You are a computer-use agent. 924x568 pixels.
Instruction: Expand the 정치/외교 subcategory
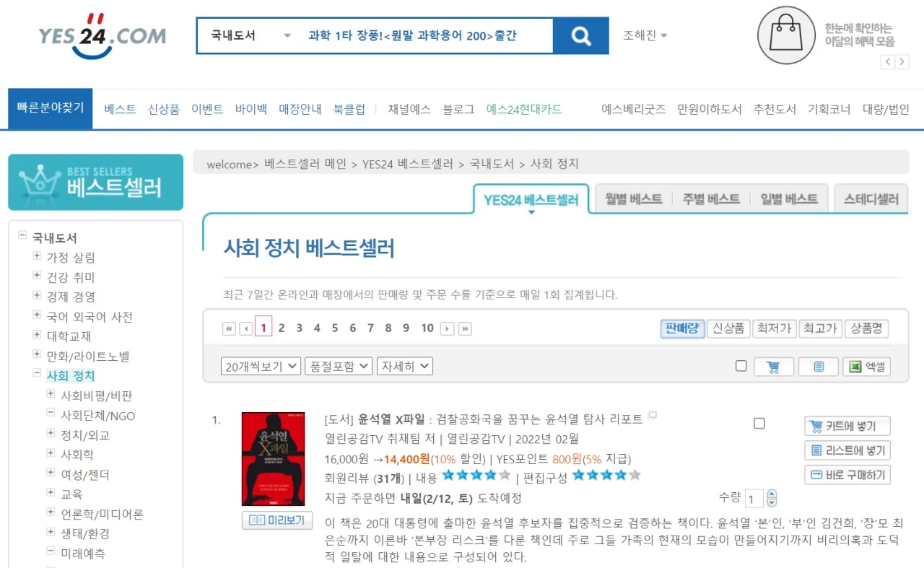point(51,433)
